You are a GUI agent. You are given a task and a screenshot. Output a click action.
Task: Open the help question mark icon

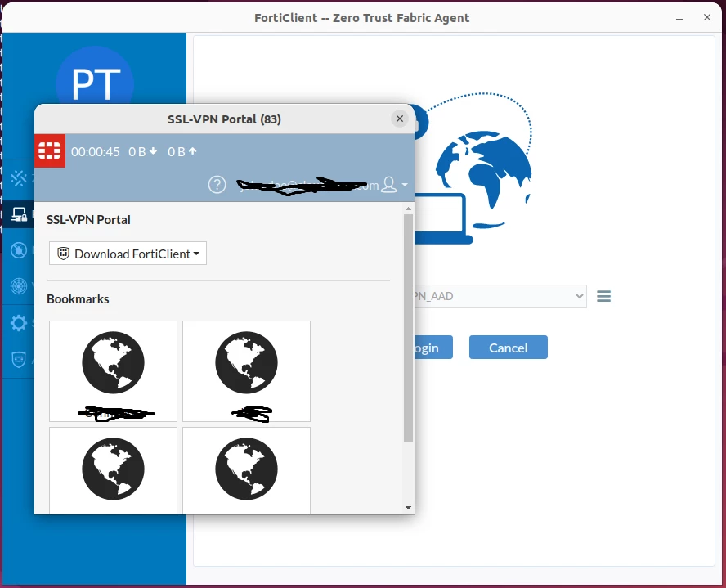click(x=217, y=185)
